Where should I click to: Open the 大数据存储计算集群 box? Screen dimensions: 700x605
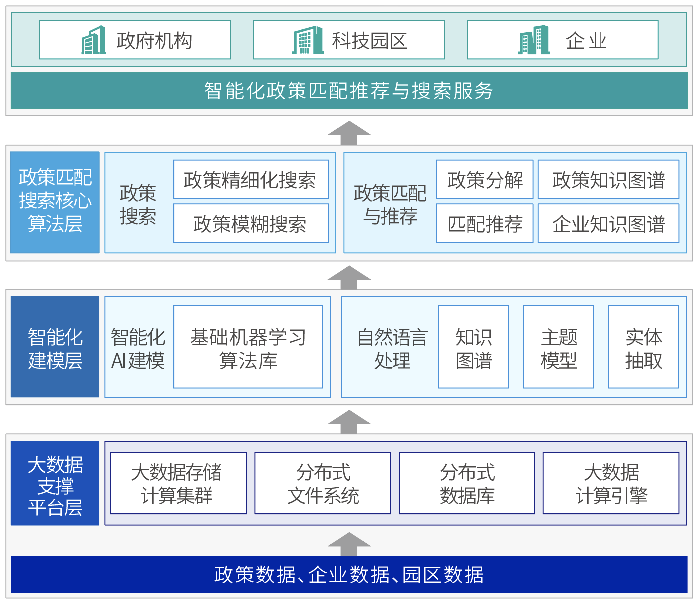(x=179, y=483)
